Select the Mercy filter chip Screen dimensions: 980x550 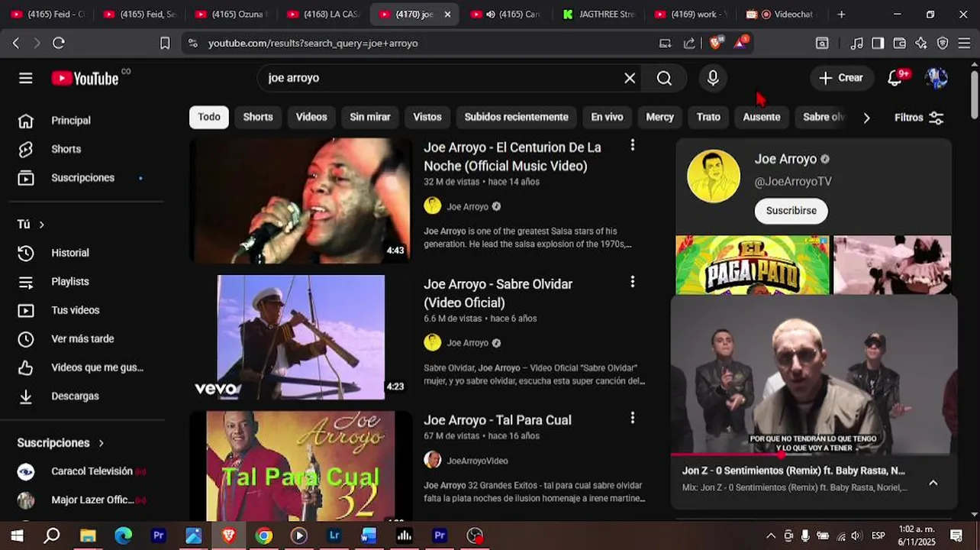[660, 117]
